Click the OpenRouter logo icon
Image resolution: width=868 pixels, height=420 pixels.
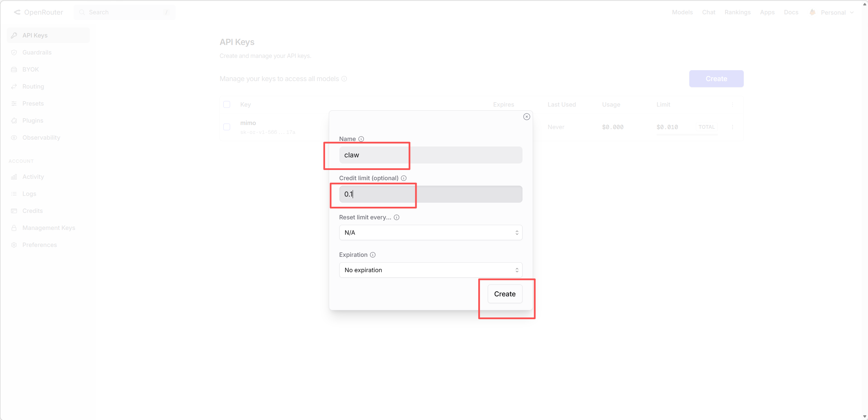point(17,12)
